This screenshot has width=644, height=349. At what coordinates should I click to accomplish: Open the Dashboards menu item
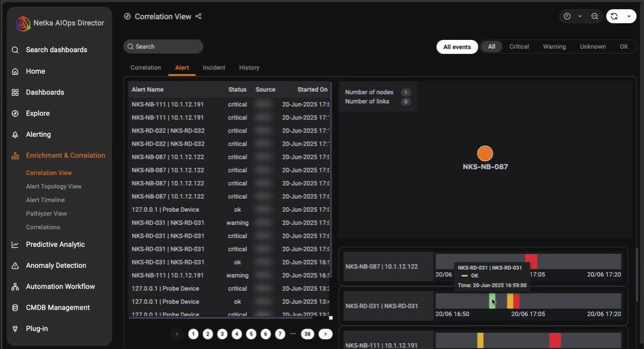coord(45,92)
